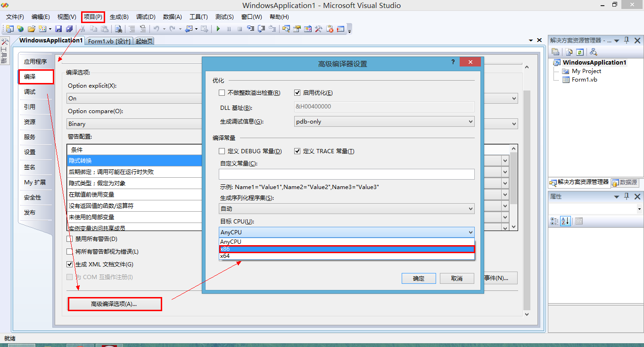Open the Properties Window toolbar icon
The image size is (644, 347).
pos(297,29)
